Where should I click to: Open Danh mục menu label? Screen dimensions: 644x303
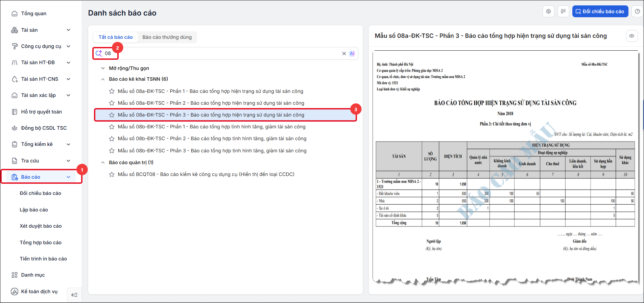[x=33, y=275]
